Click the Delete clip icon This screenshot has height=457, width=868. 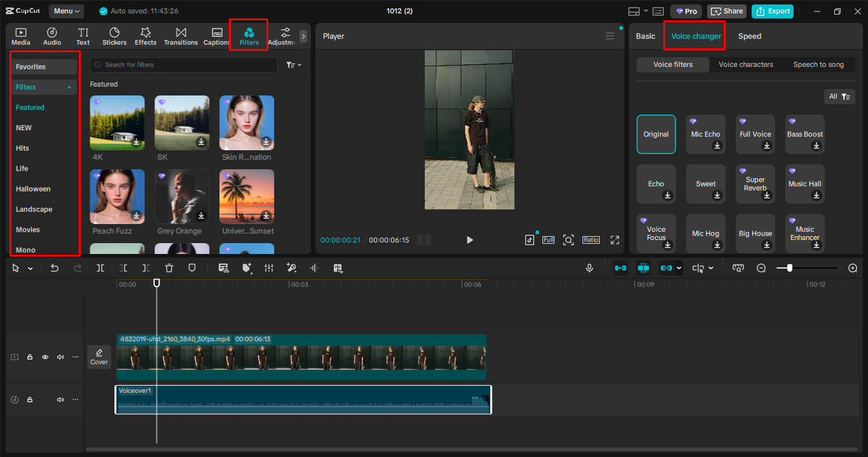pyautogui.click(x=169, y=267)
